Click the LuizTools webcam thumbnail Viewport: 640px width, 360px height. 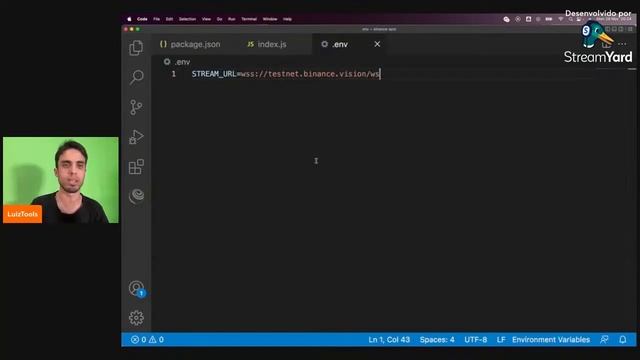coord(61,180)
